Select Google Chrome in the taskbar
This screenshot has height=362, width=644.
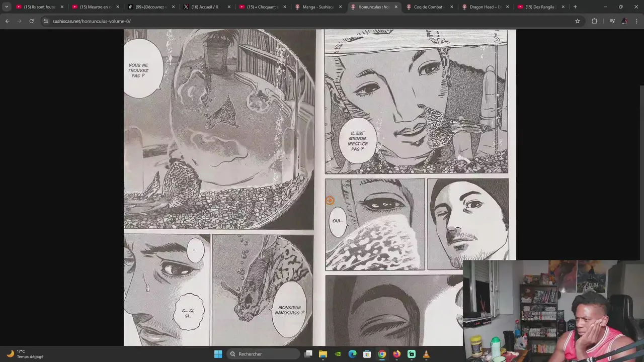pyautogui.click(x=382, y=354)
